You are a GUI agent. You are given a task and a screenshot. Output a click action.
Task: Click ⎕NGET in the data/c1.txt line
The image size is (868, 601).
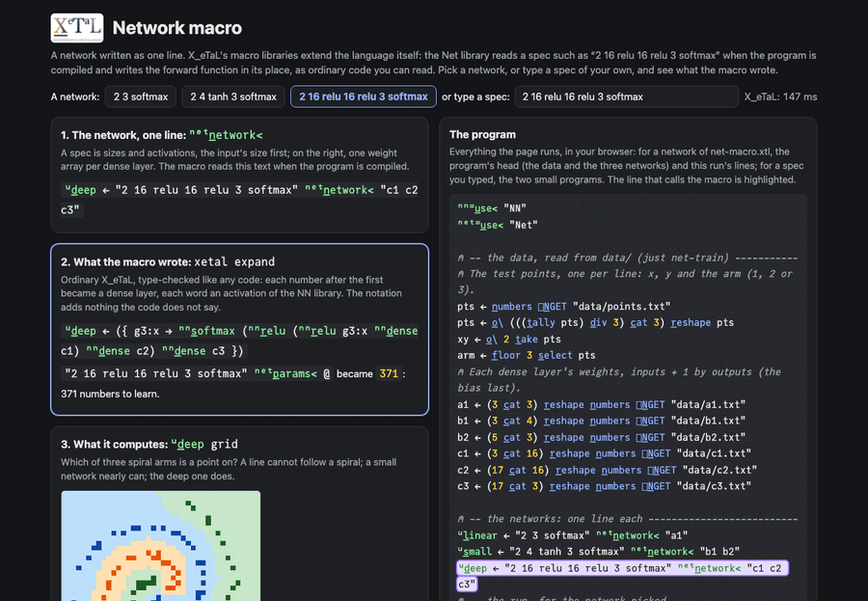point(657,453)
